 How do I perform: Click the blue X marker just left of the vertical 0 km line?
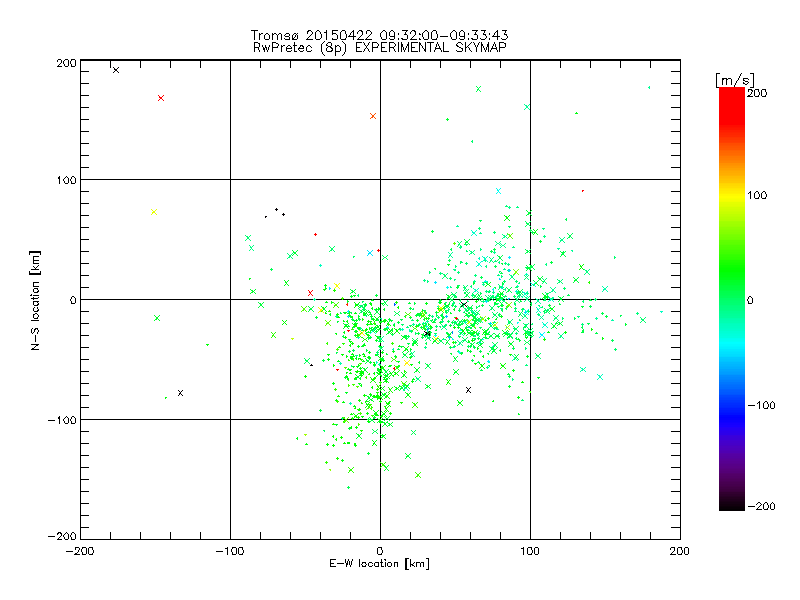370,253
